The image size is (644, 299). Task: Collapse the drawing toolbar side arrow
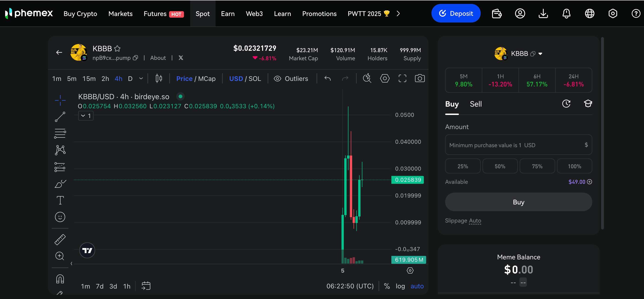(x=71, y=263)
